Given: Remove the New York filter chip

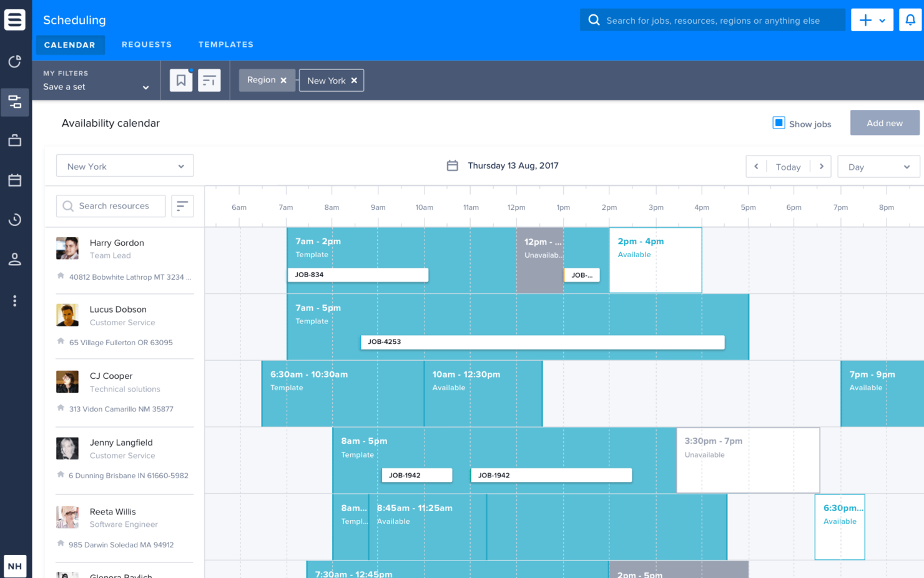Looking at the screenshot, I should 354,81.
